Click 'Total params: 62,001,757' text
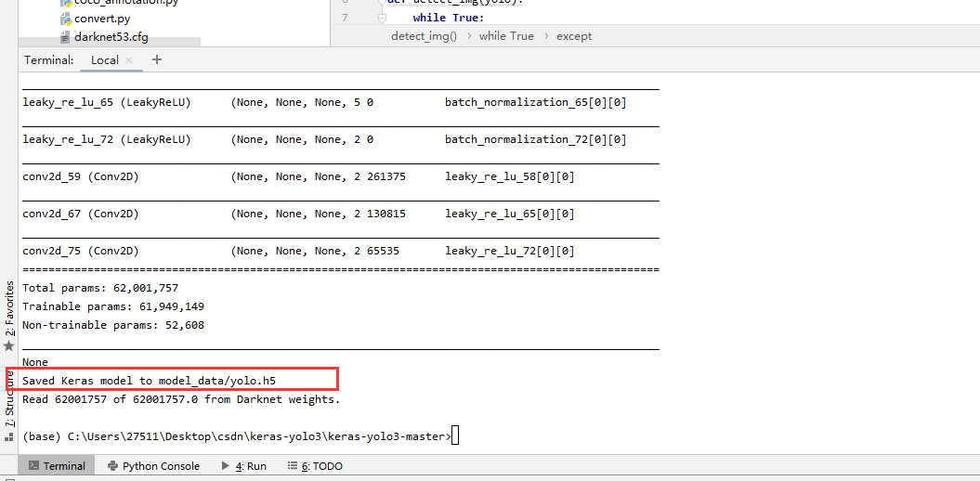 100,288
